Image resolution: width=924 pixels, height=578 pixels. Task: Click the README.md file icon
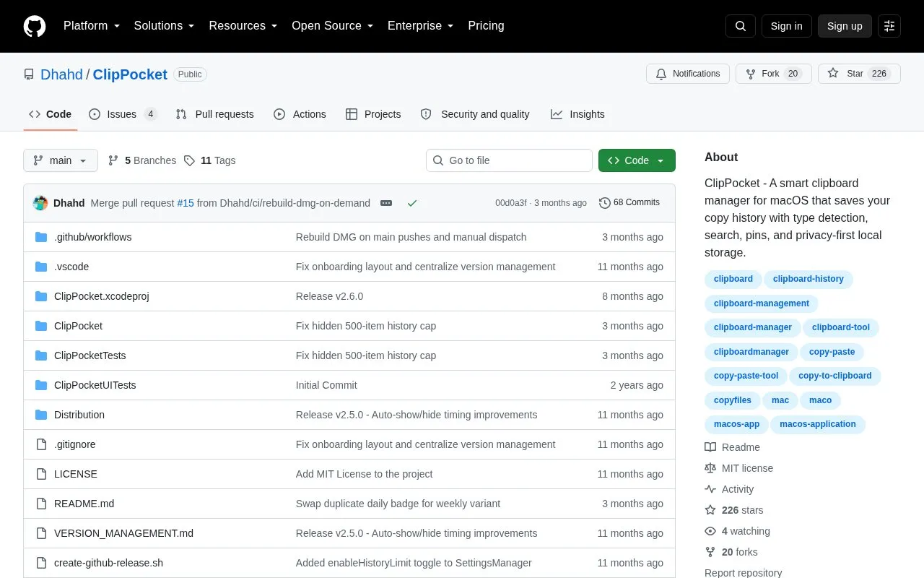pyautogui.click(x=41, y=504)
